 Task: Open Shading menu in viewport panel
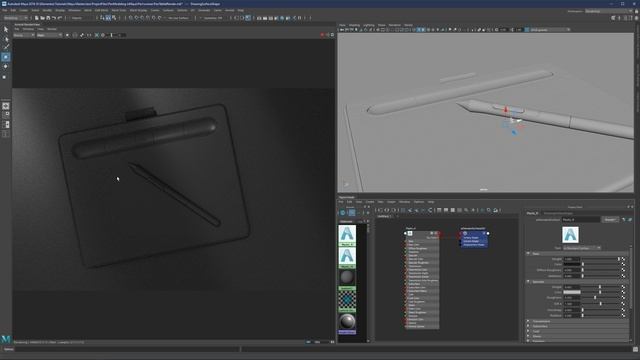point(354,25)
